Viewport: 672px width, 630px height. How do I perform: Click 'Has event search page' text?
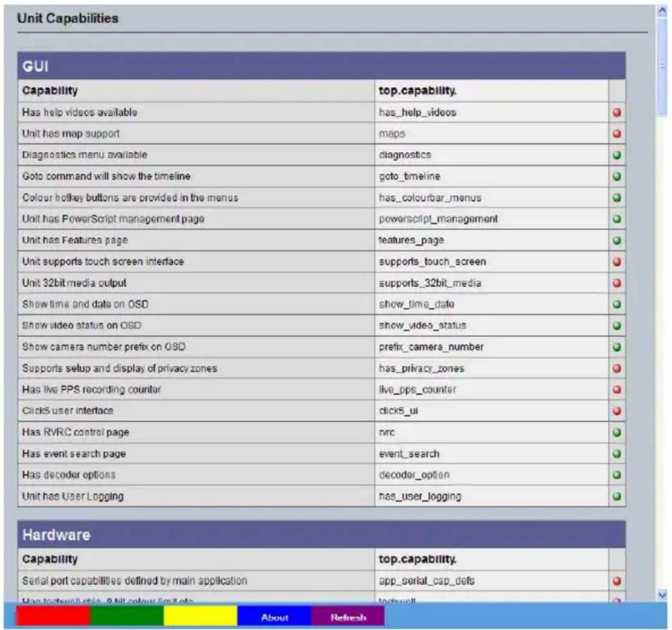(x=74, y=453)
